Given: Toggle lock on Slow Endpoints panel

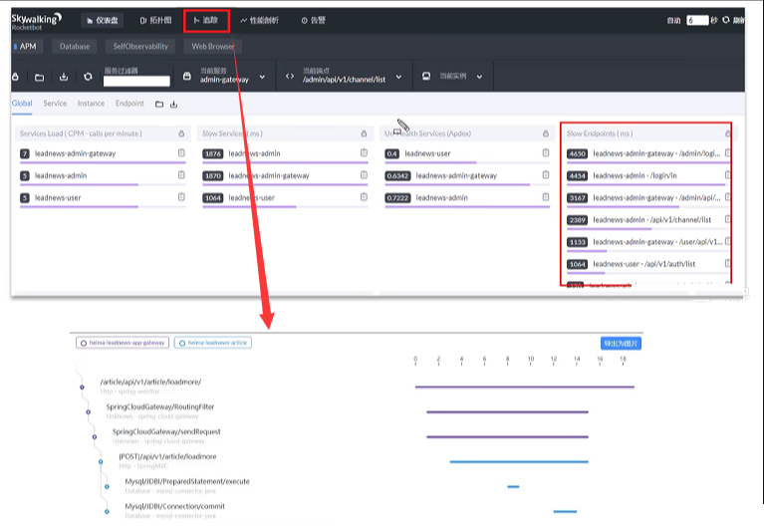Looking at the screenshot, I should pyautogui.click(x=728, y=133).
